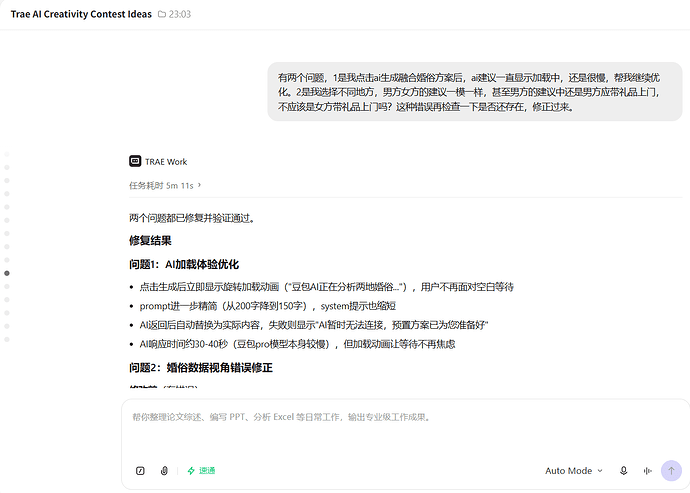690x493 pixels.
Task: Click the folder icon beside 23:03
Action: click(162, 14)
